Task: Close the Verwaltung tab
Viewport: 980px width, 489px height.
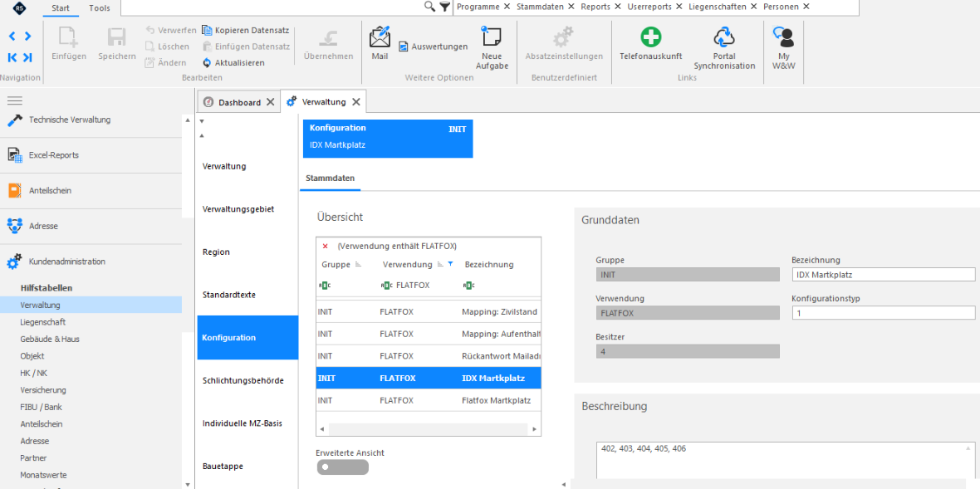Action: 355,102
